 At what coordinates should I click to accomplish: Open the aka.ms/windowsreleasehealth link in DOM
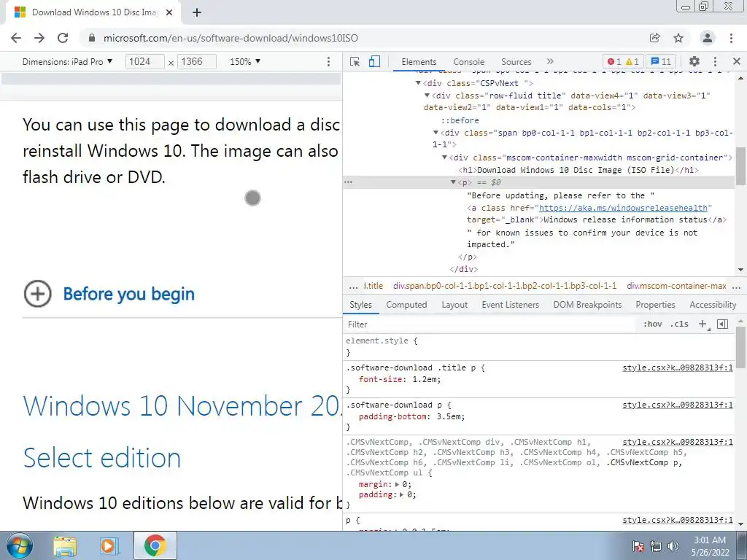tap(623, 208)
